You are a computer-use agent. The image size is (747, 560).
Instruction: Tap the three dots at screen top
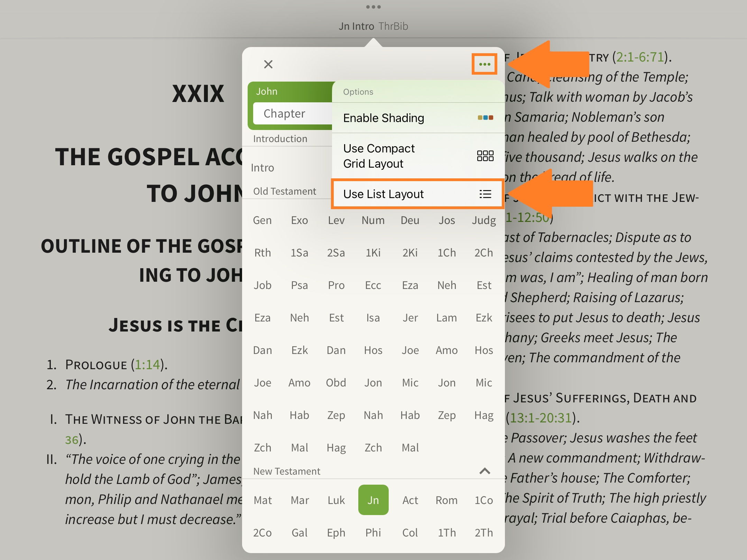coord(373,7)
